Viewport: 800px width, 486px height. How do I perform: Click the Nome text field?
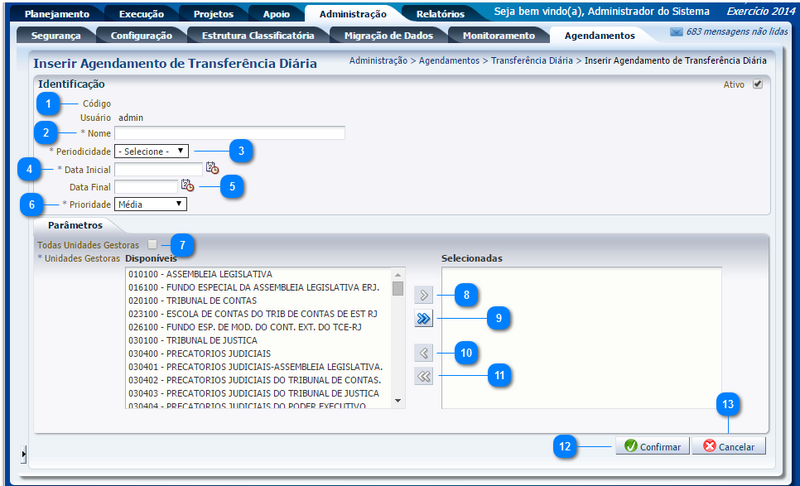[x=229, y=133]
